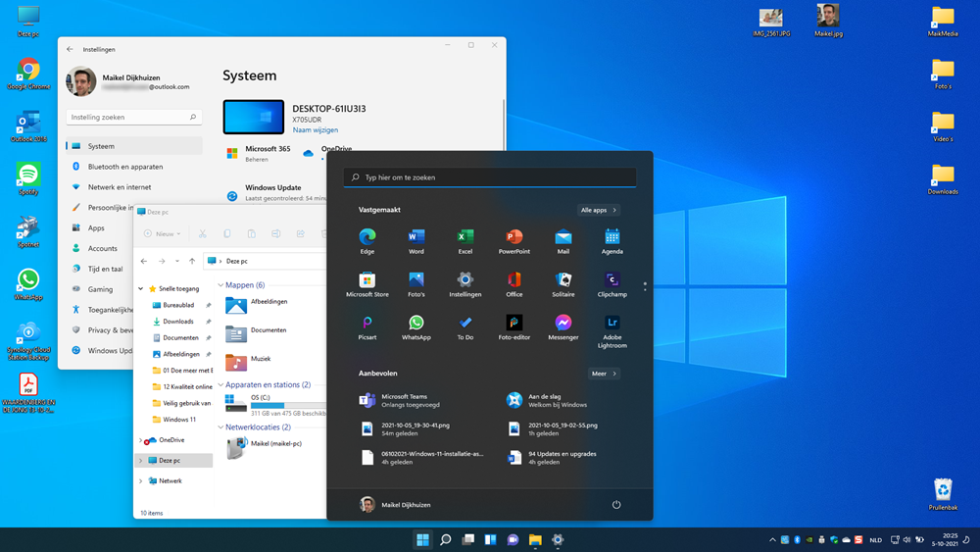
Task: Show hidden tray icons chevron
Action: tap(772, 539)
